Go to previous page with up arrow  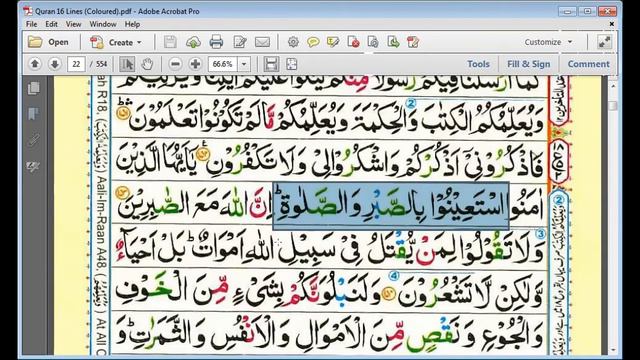point(35,64)
